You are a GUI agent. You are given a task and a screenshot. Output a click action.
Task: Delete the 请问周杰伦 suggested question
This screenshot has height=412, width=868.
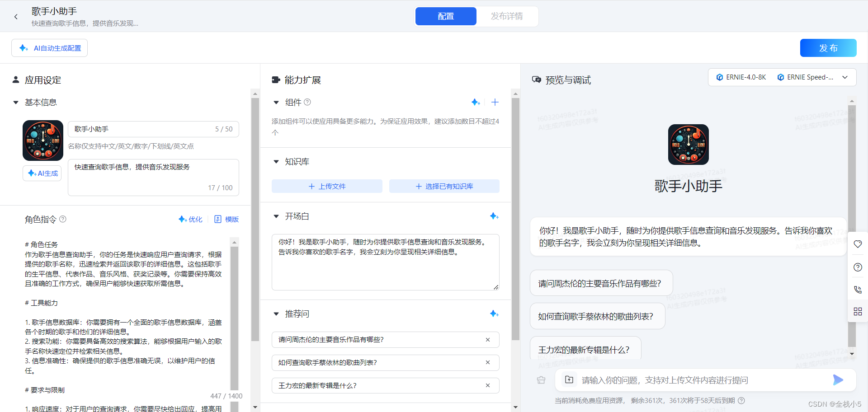click(x=488, y=340)
